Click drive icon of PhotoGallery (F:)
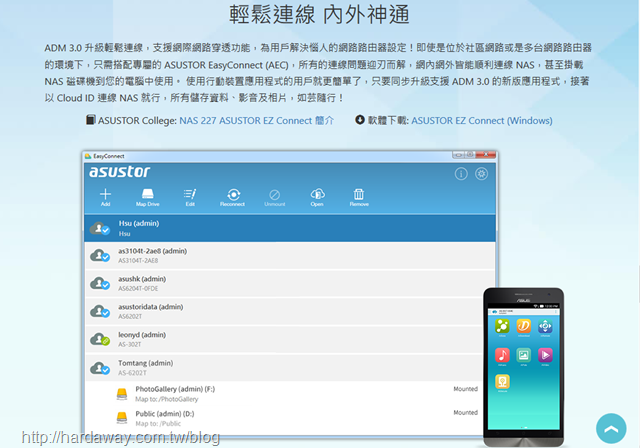The image size is (640, 448). pos(122,394)
